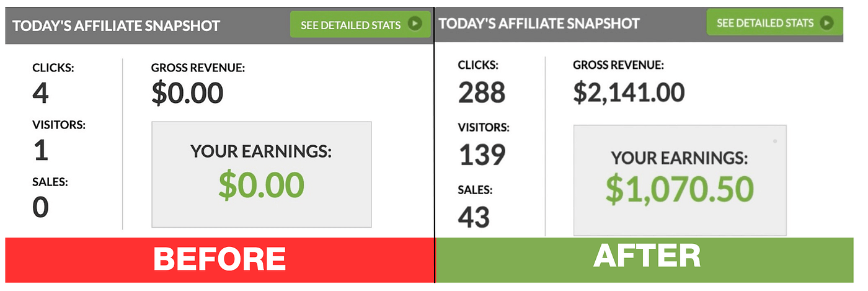This screenshot has height=291, width=868.
Task: Click the red BEFORE banner
Action: coord(219,259)
